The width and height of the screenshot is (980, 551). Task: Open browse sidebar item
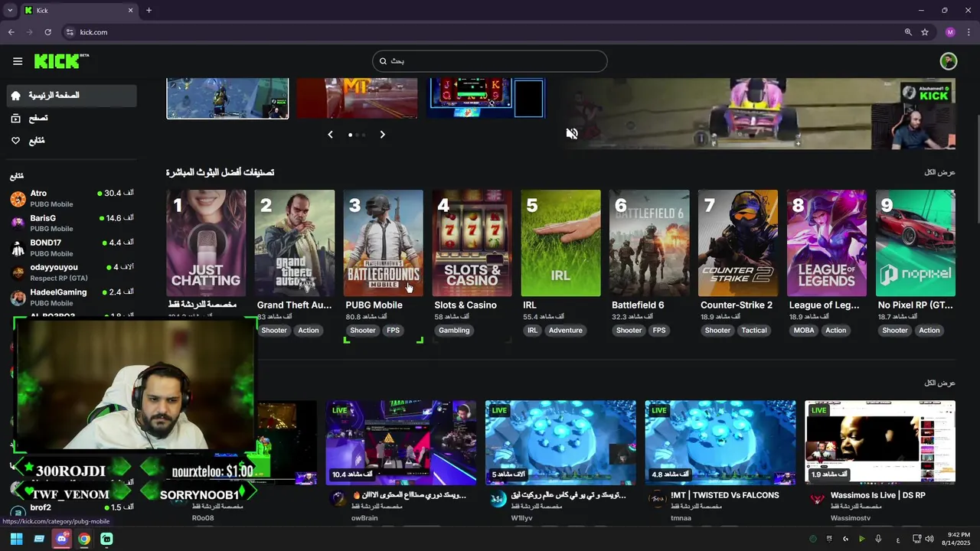pos(72,118)
